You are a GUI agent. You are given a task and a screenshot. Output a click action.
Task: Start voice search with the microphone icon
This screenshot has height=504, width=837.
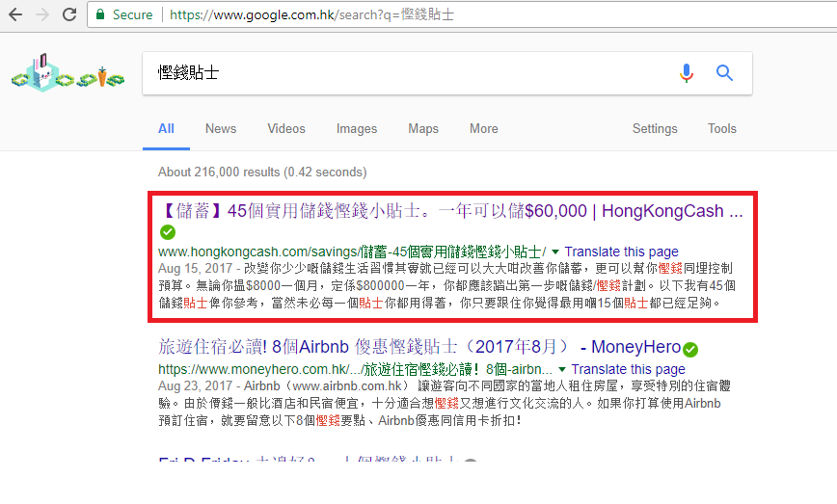[687, 73]
